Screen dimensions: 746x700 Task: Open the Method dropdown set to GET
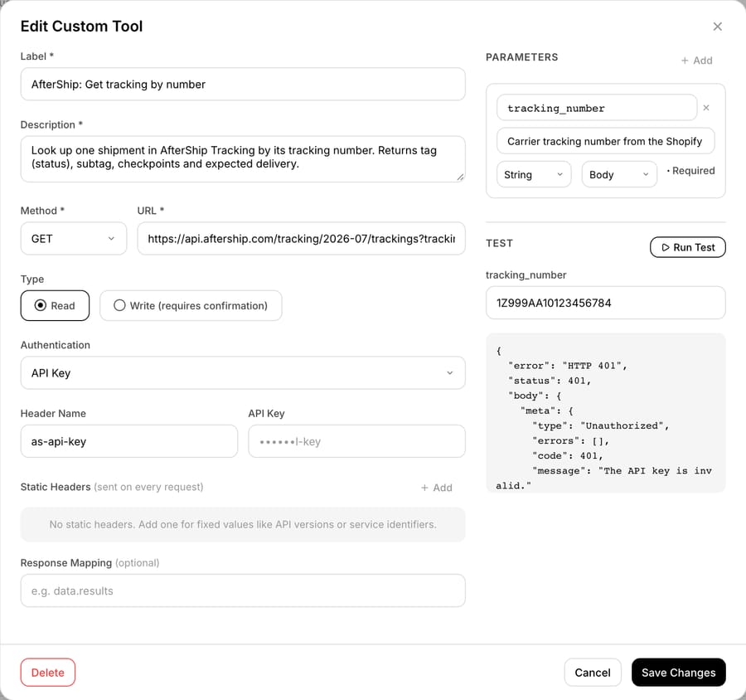(x=74, y=239)
